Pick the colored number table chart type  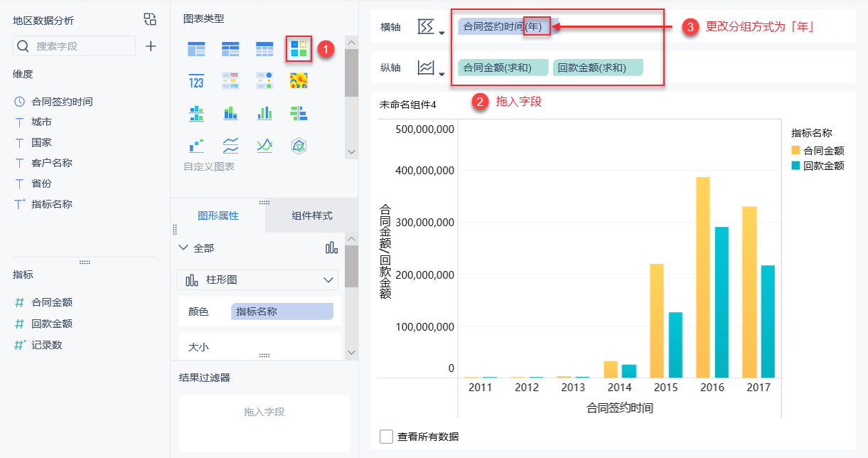tap(230, 81)
